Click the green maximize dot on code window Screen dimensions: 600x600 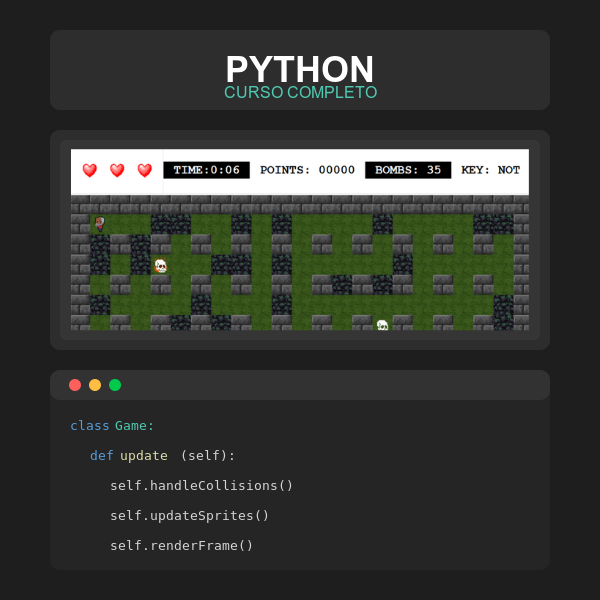[115, 385]
